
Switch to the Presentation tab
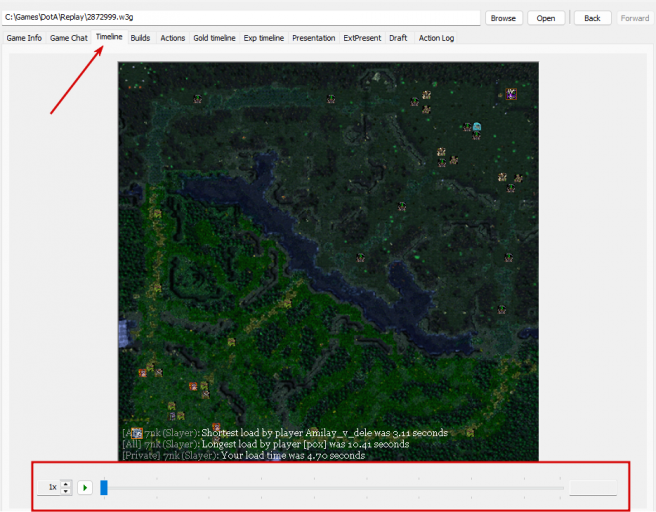coord(314,38)
